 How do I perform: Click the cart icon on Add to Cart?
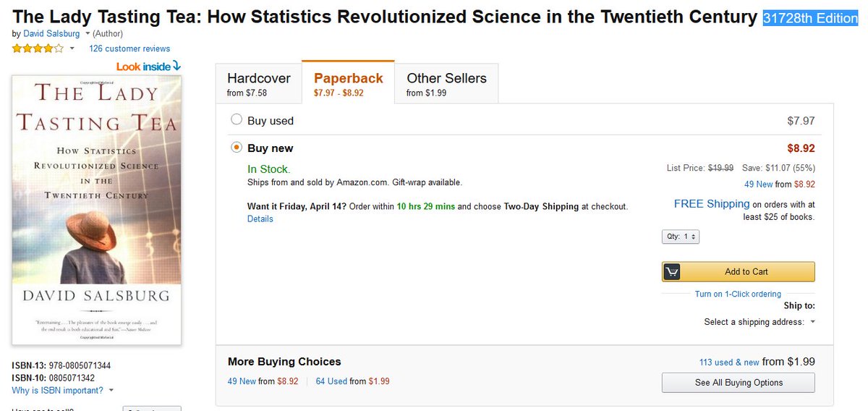click(673, 272)
